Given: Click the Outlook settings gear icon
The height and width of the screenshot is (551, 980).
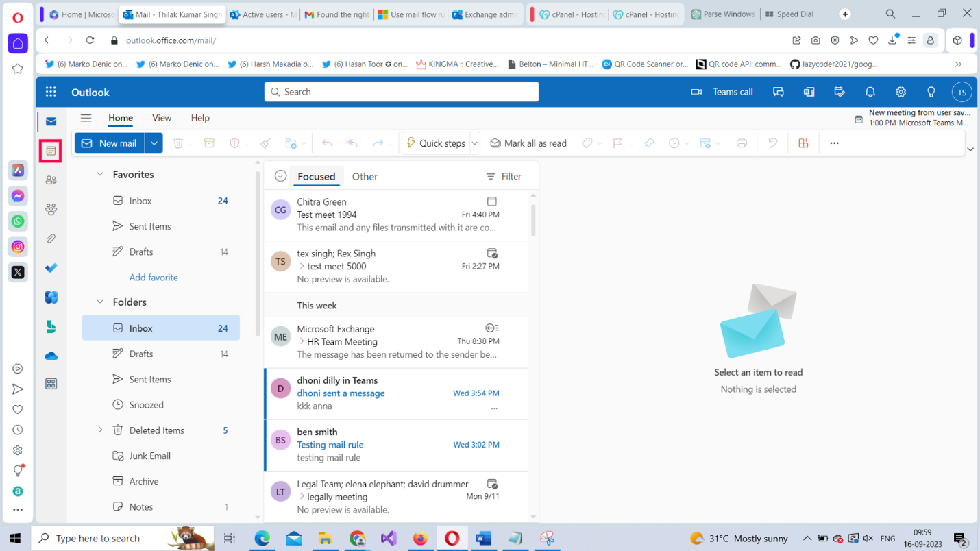Looking at the screenshot, I should tap(901, 92).
